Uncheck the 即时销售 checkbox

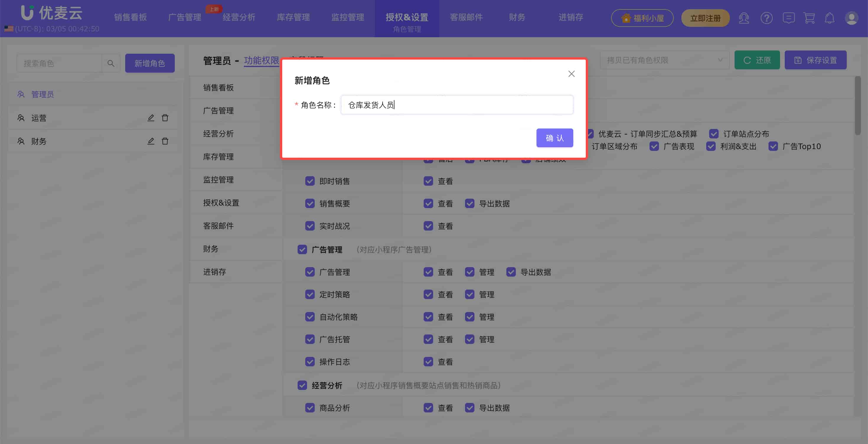(310, 181)
